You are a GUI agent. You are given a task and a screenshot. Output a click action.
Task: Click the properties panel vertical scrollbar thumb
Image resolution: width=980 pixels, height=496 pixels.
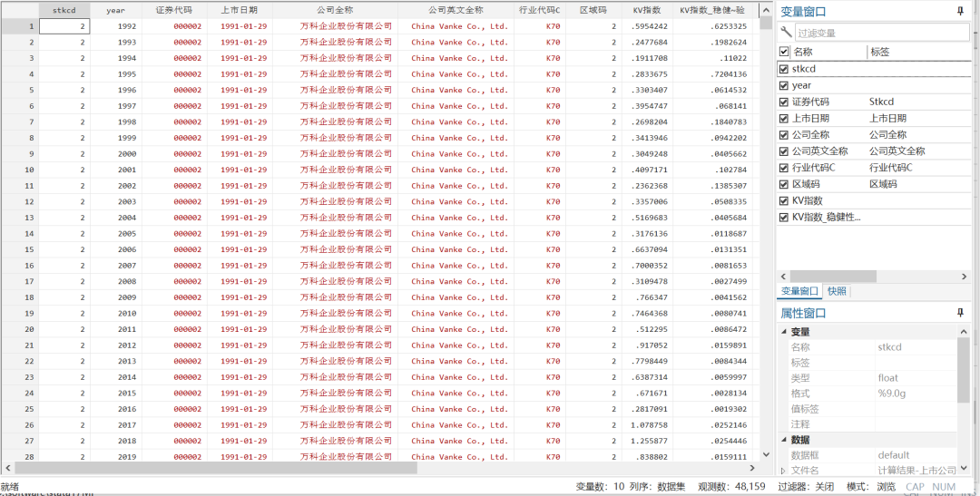click(x=964, y=371)
